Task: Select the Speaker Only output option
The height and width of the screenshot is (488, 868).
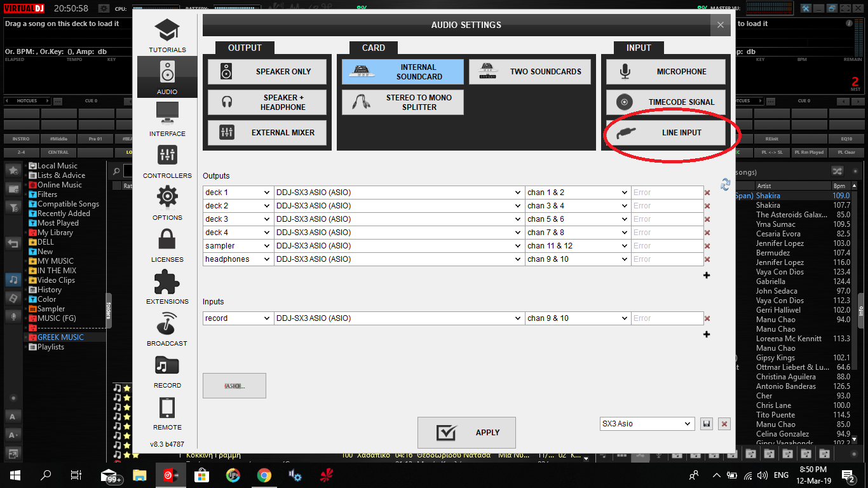Action: pyautogui.click(x=268, y=72)
